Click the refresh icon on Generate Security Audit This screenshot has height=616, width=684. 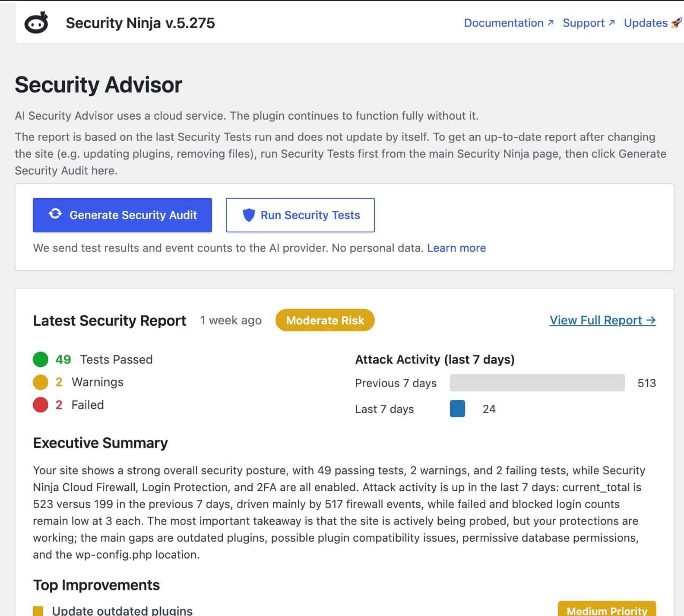(55, 214)
